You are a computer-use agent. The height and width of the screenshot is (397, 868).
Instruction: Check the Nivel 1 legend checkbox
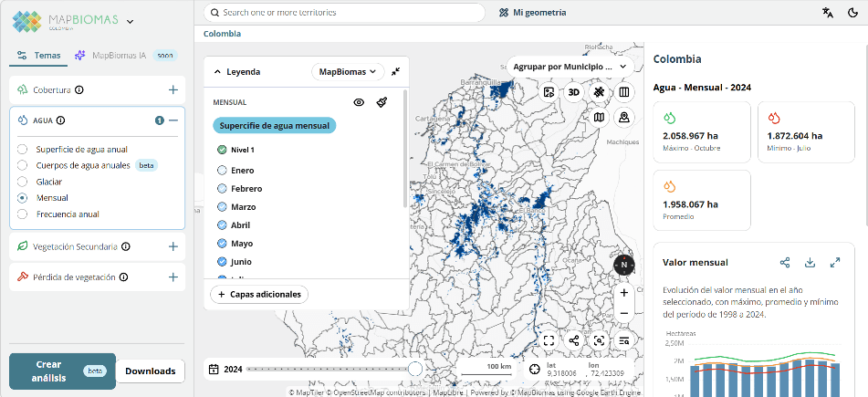(222, 150)
